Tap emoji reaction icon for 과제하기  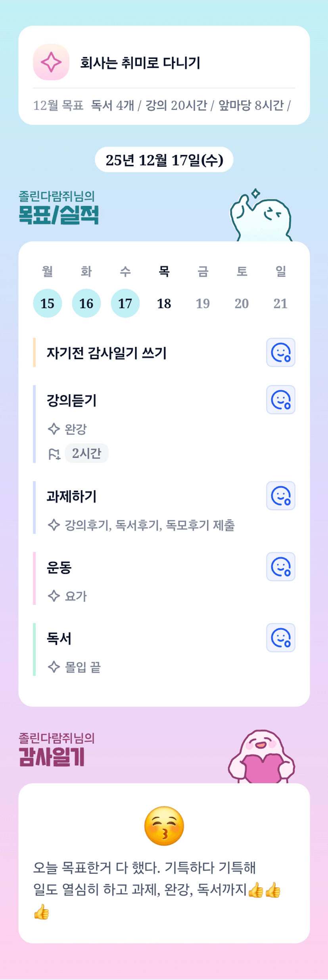[x=280, y=496]
